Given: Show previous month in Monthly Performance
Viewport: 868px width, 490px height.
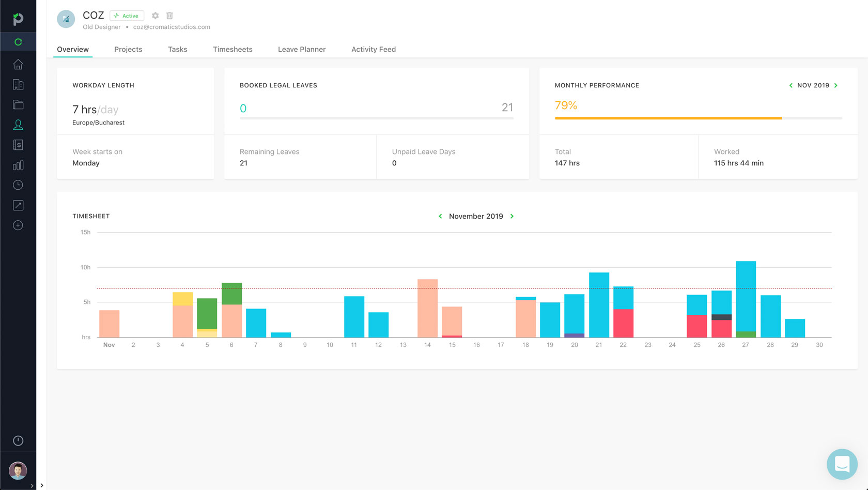Looking at the screenshot, I should 791,86.
